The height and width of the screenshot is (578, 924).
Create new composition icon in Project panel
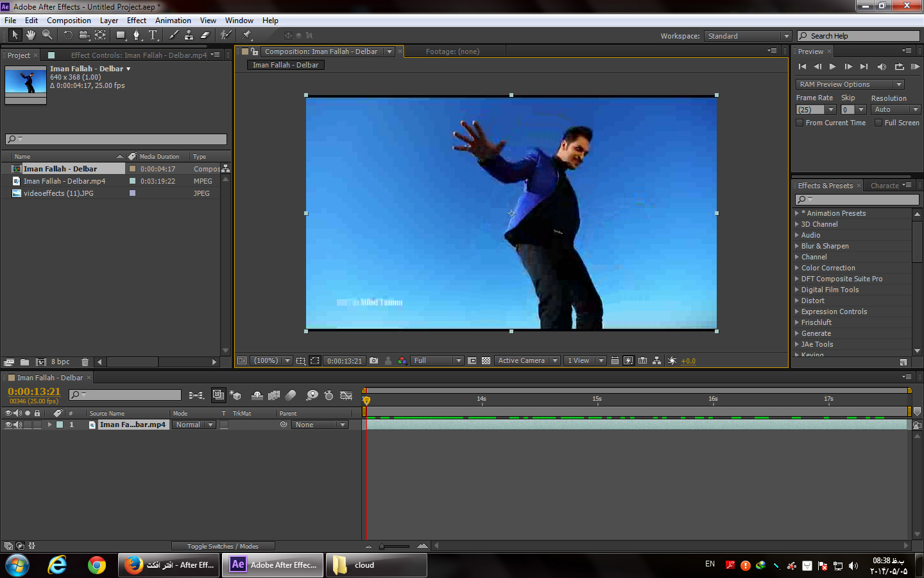tap(41, 362)
